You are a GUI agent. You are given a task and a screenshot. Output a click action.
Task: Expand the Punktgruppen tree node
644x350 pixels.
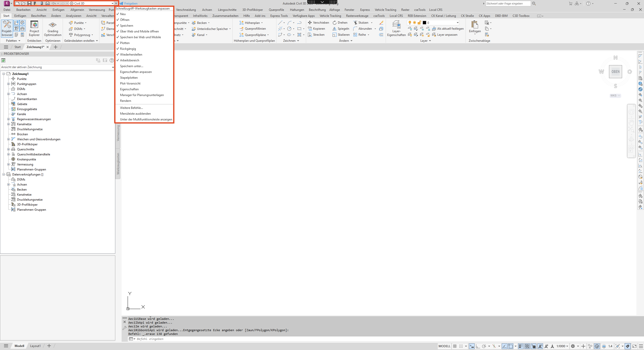pos(8,84)
